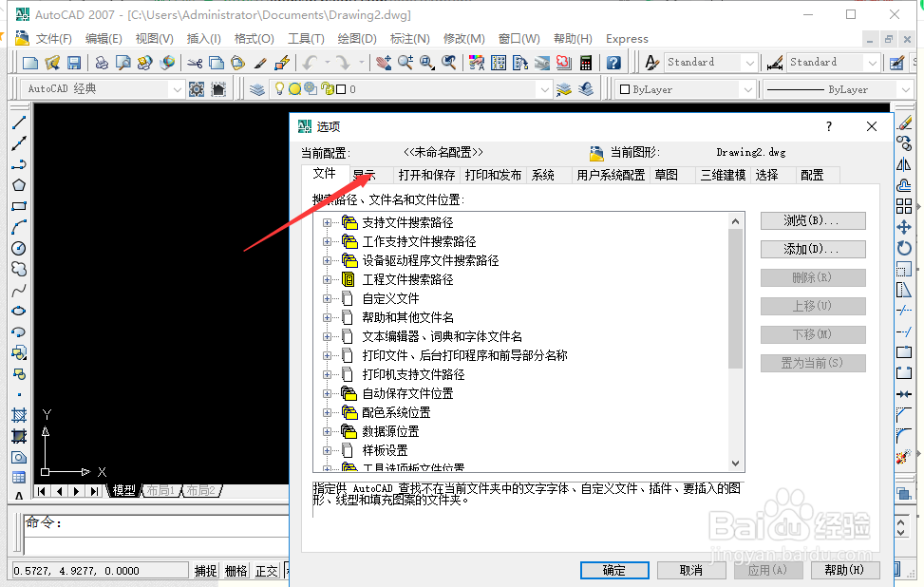
Task: Click the 添加(D)... button
Action: coord(813,249)
